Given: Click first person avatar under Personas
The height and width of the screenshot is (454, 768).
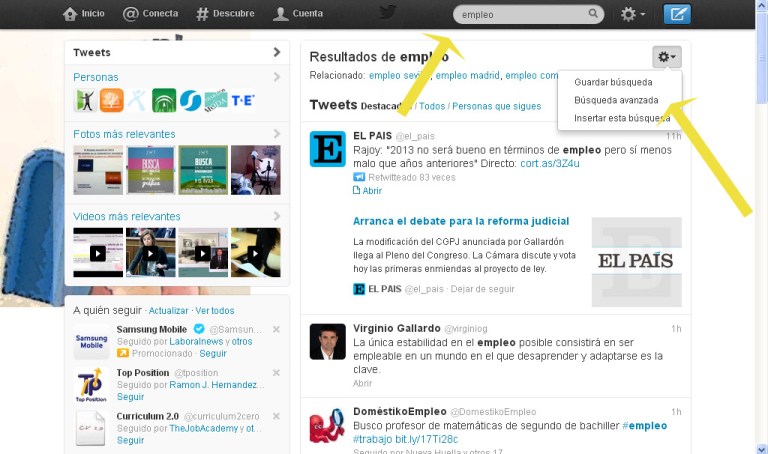Looking at the screenshot, I should [85, 100].
